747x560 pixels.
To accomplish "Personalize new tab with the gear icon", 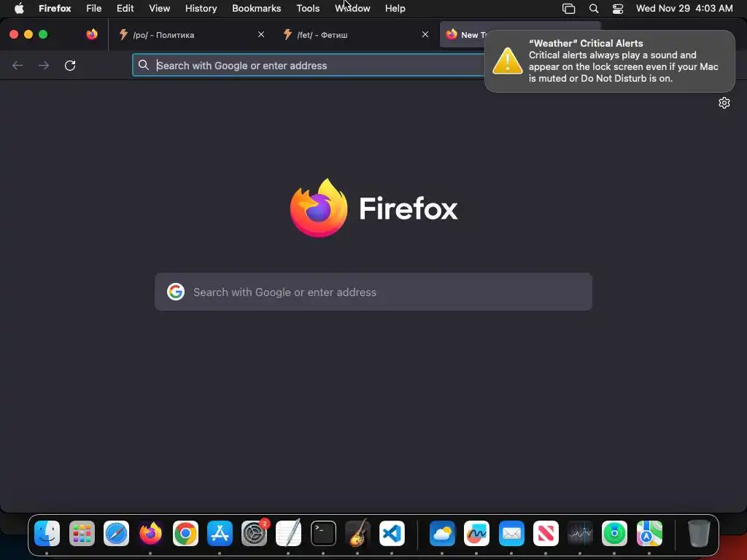I will 724,103.
